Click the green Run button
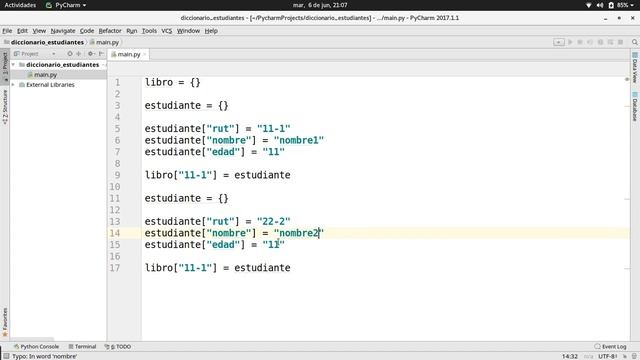Screen dimensions: 640x360 pyautogui.click(x=570, y=42)
